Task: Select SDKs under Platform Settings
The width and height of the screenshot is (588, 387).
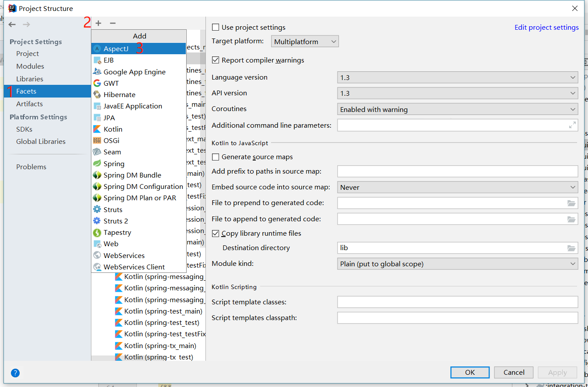Action: coord(24,129)
